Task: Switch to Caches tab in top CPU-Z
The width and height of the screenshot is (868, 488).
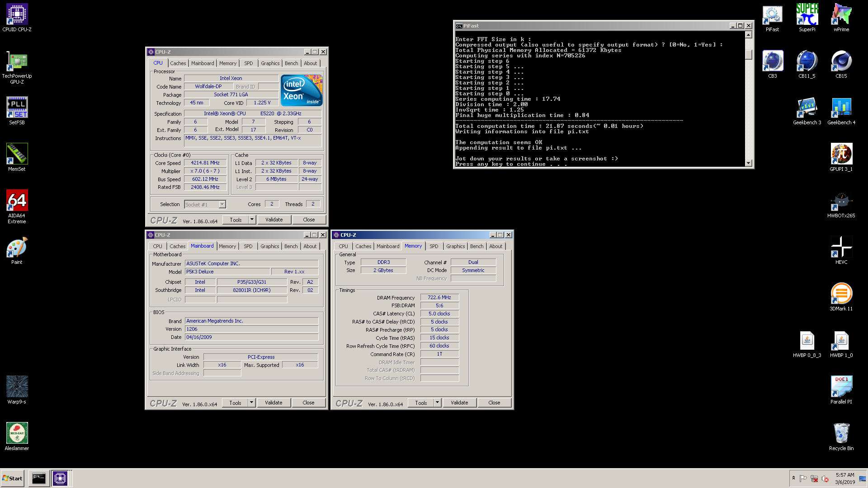Action: pos(178,63)
